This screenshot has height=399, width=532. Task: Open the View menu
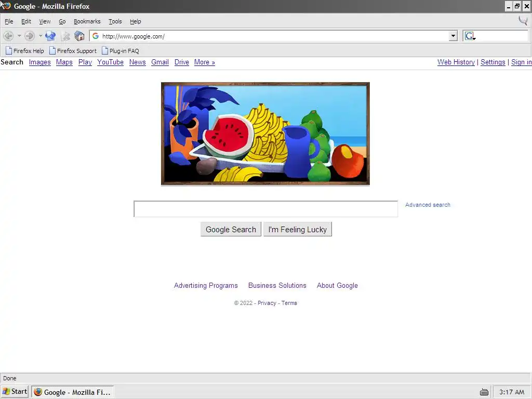45,21
